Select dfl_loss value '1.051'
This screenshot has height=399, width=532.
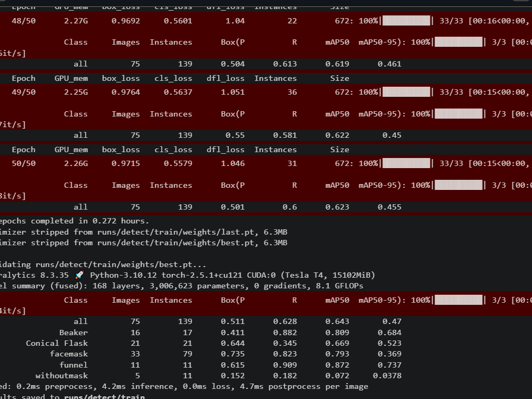tap(233, 92)
